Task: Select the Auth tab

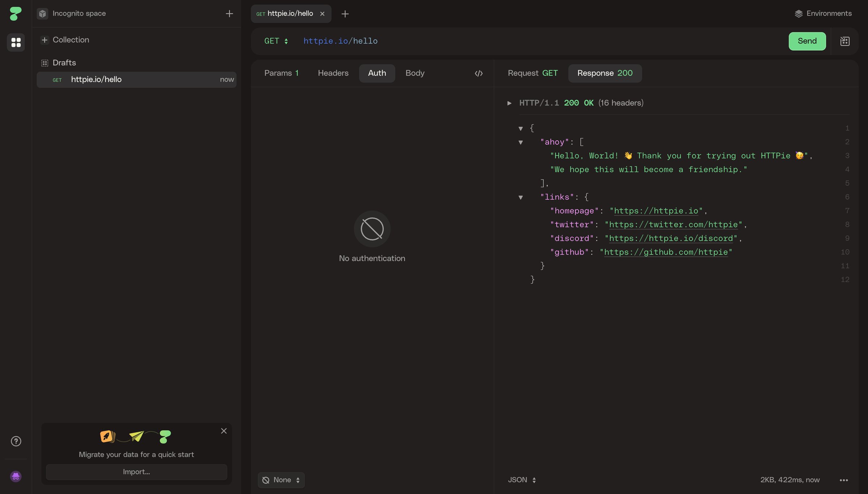Action: [377, 73]
